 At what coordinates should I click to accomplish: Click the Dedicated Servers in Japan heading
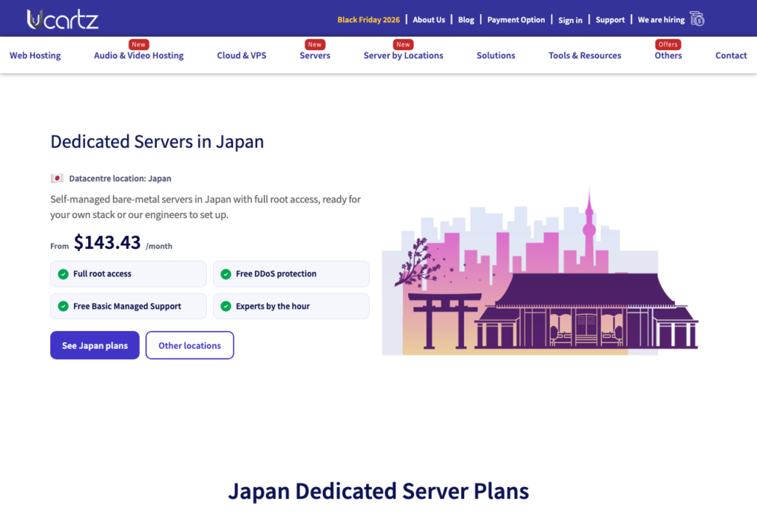coord(157,142)
